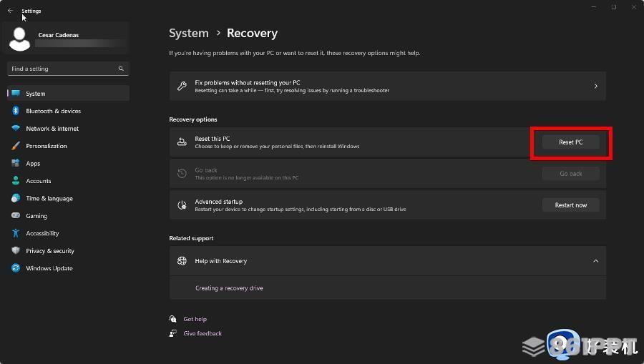The width and height of the screenshot is (644, 364).
Task: Open the Get help link
Action: coord(195,319)
